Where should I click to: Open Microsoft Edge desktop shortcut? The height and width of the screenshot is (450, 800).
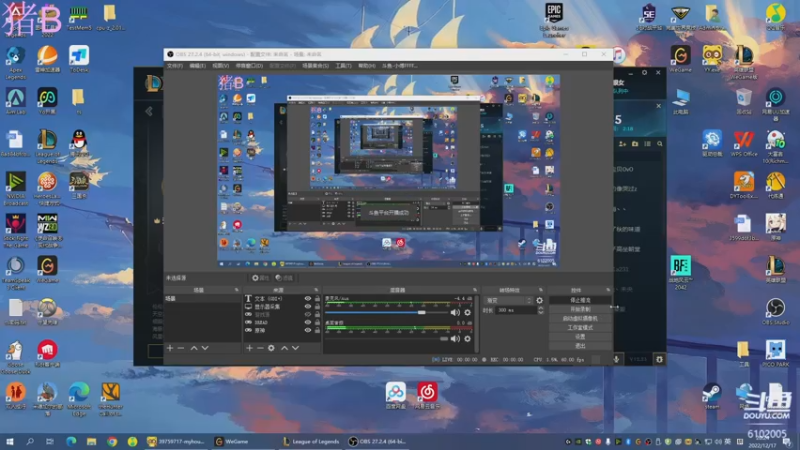pyautogui.click(x=79, y=399)
